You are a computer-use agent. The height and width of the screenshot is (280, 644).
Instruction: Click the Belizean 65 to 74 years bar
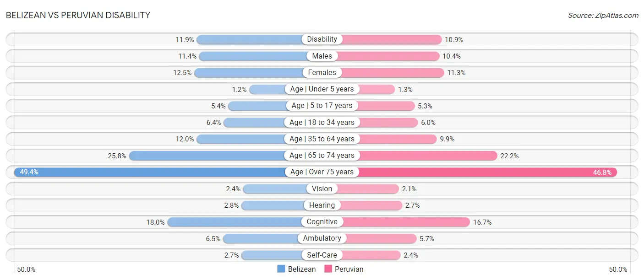coord(225,156)
